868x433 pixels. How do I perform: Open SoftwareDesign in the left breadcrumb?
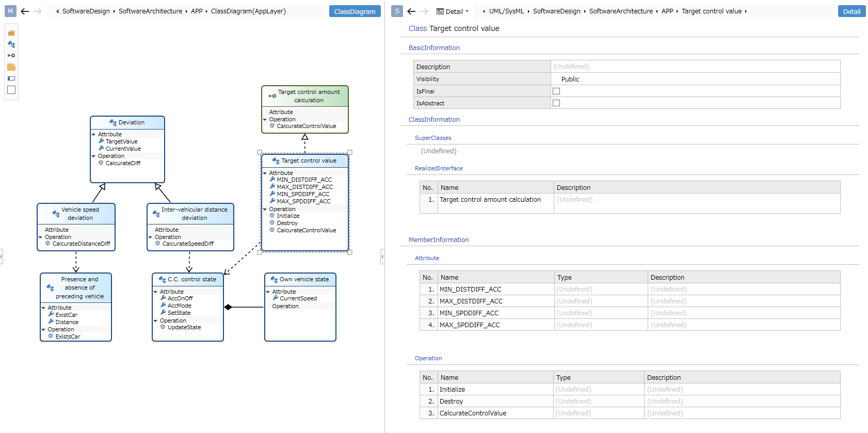click(86, 11)
